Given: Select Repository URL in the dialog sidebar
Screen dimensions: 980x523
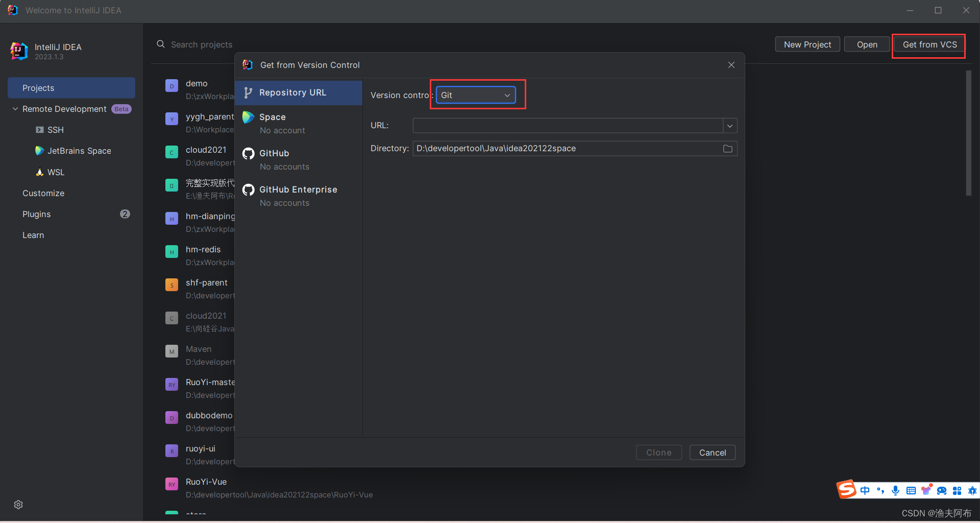Looking at the screenshot, I should [299, 92].
